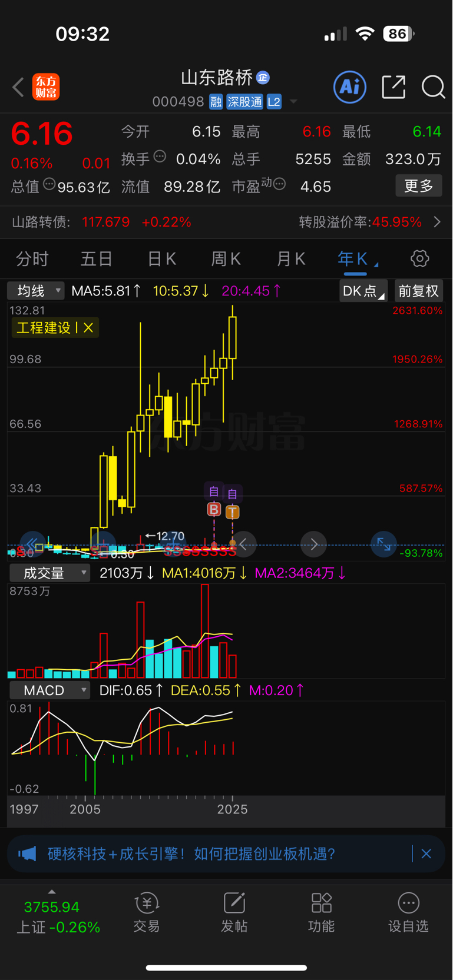Open the Ai assistant icon
This screenshot has height=980, width=453.
coord(350,87)
